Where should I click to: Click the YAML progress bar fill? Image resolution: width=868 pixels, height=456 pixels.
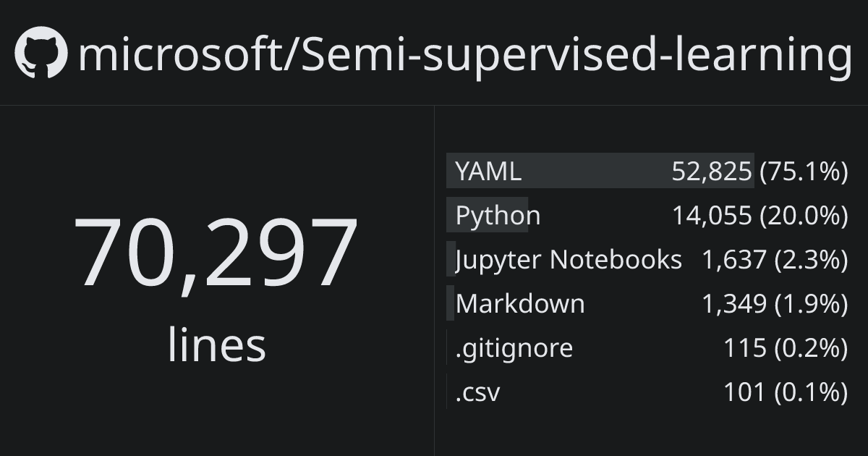coord(600,171)
